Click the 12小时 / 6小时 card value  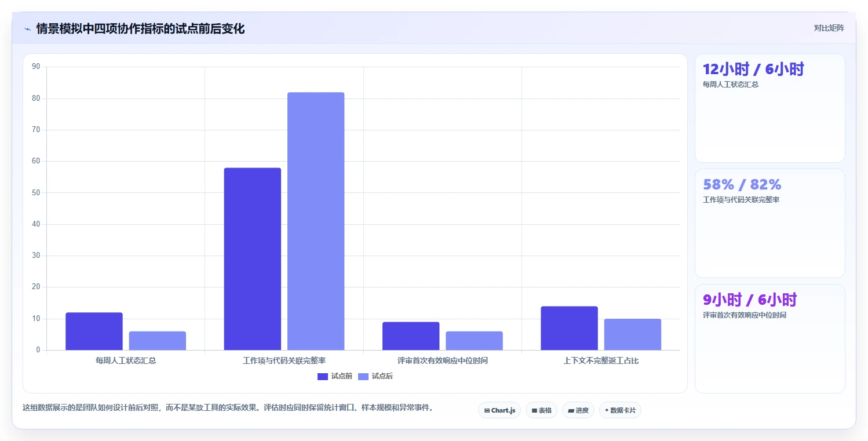[x=753, y=69]
